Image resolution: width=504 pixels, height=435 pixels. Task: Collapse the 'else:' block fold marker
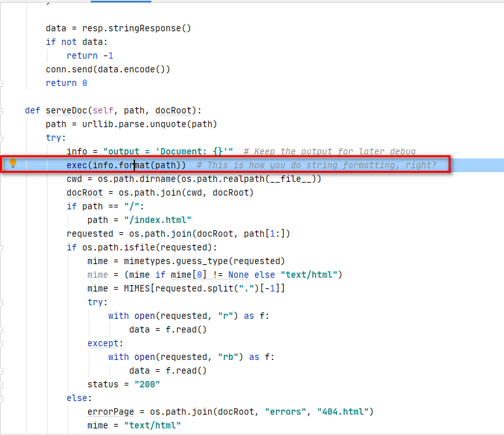pyautogui.click(x=1, y=398)
